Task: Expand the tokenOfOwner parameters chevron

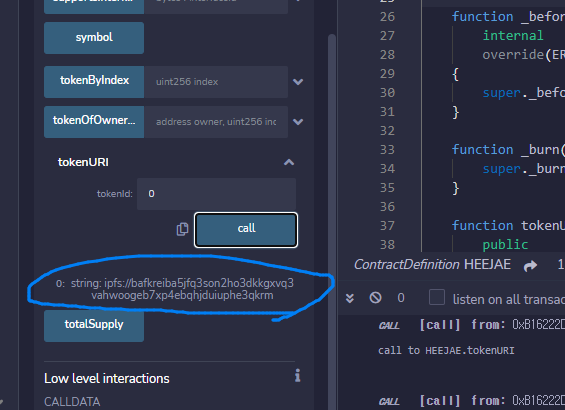Action: (298, 122)
